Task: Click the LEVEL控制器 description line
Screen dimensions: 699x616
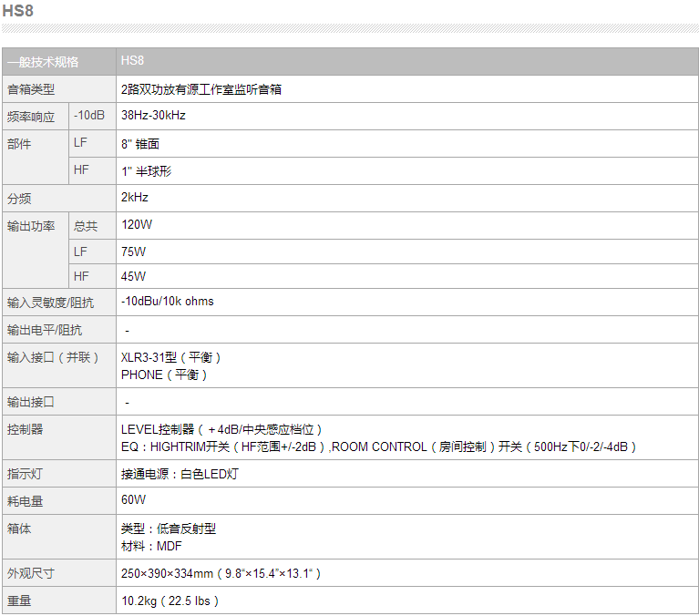Action: tap(222, 429)
